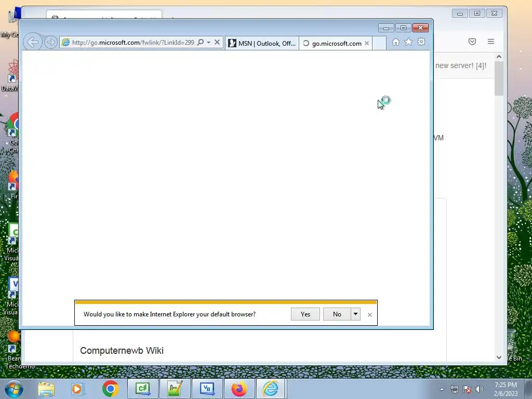Stop loading with the address bar X
The height and width of the screenshot is (399, 532).
217,43
